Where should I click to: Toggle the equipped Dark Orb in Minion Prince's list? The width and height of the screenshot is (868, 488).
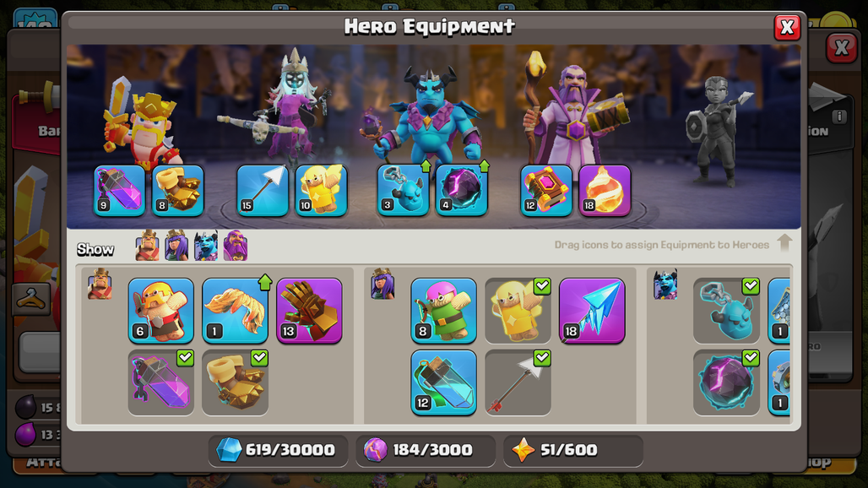[726, 382]
